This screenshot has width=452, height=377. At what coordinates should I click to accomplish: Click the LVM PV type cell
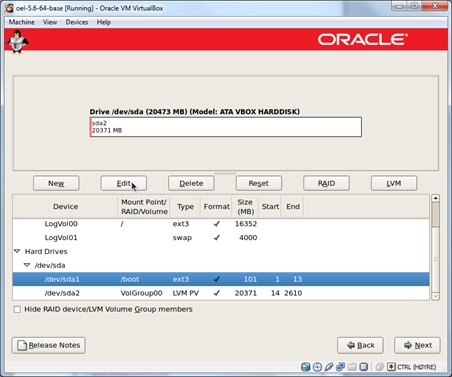point(186,293)
